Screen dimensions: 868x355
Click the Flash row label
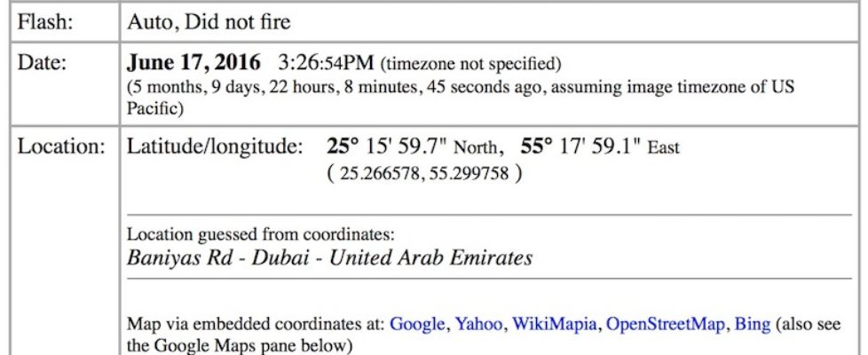point(45,22)
